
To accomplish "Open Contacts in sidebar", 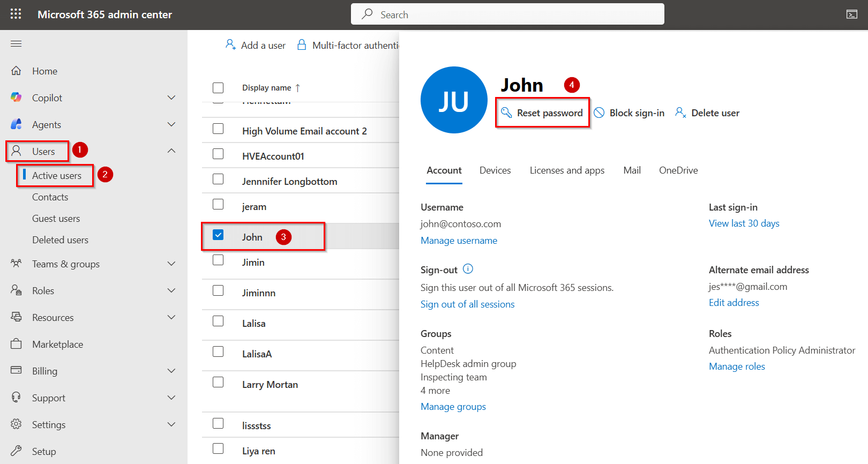I will tap(50, 197).
